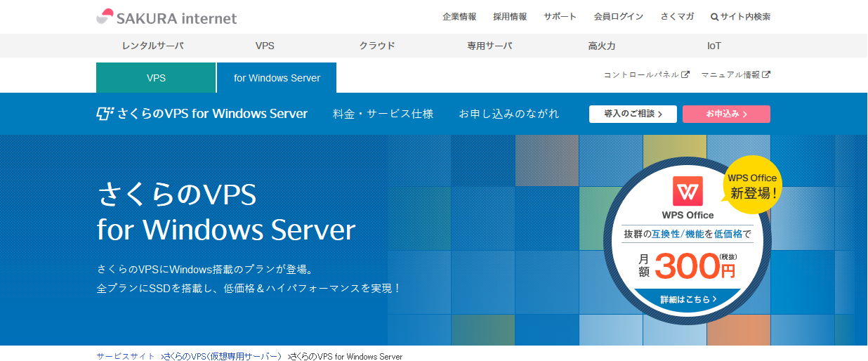Select VPS in the gray main menu

(265, 46)
